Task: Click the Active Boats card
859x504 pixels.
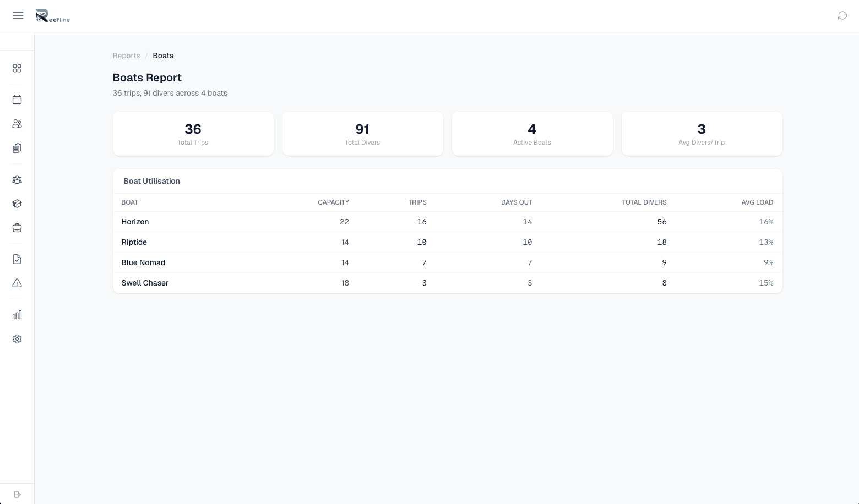Action: pos(532,134)
